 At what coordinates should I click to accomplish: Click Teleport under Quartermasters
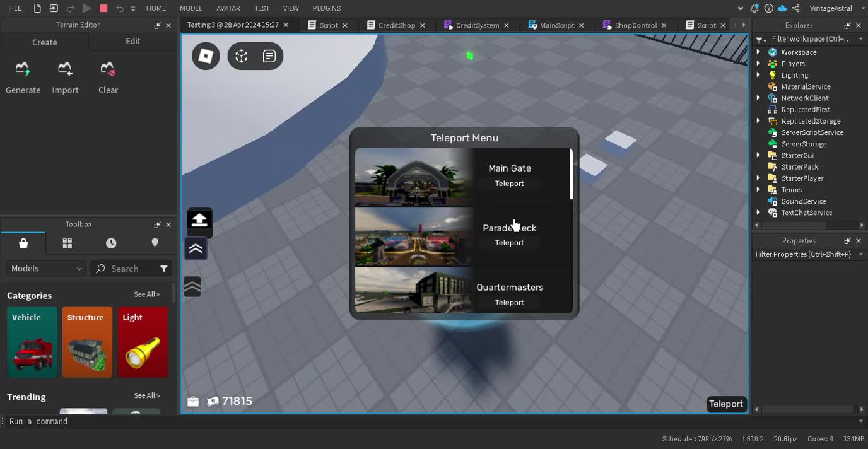click(509, 303)
